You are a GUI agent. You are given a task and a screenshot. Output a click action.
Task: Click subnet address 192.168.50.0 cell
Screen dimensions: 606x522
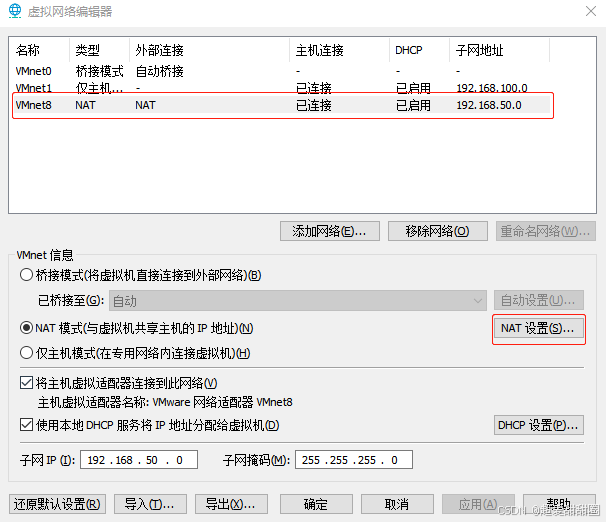[489, 105]
